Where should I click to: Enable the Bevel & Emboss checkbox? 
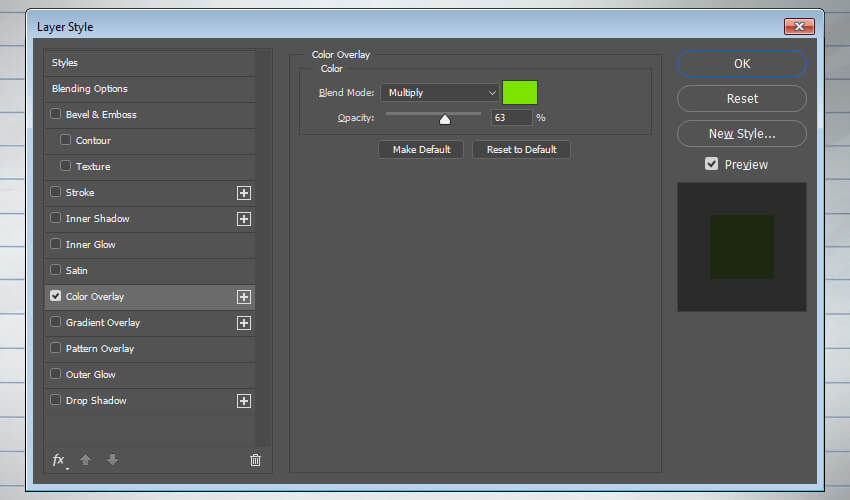pyautogui.click(x=55, y=114)
